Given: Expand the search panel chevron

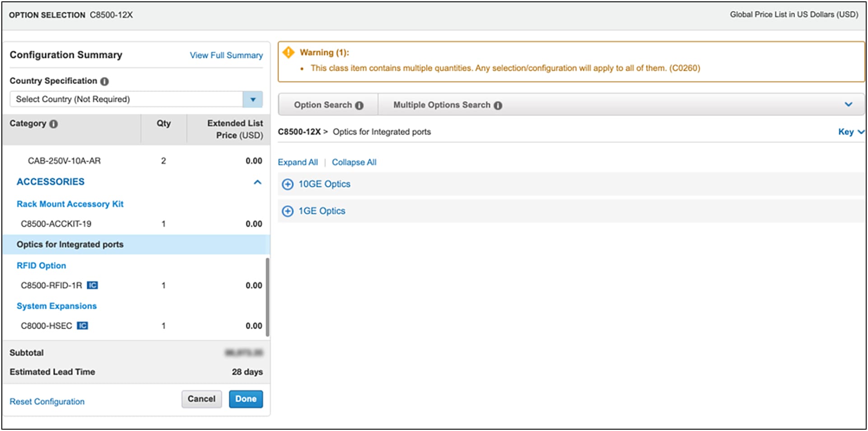Looking at the screenshot, I should click(848, 105).
